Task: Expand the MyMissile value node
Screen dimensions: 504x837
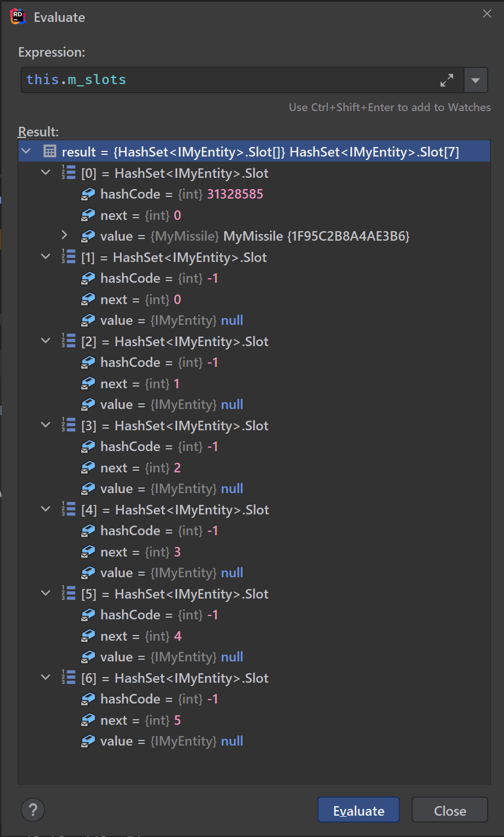Action: 64,235
